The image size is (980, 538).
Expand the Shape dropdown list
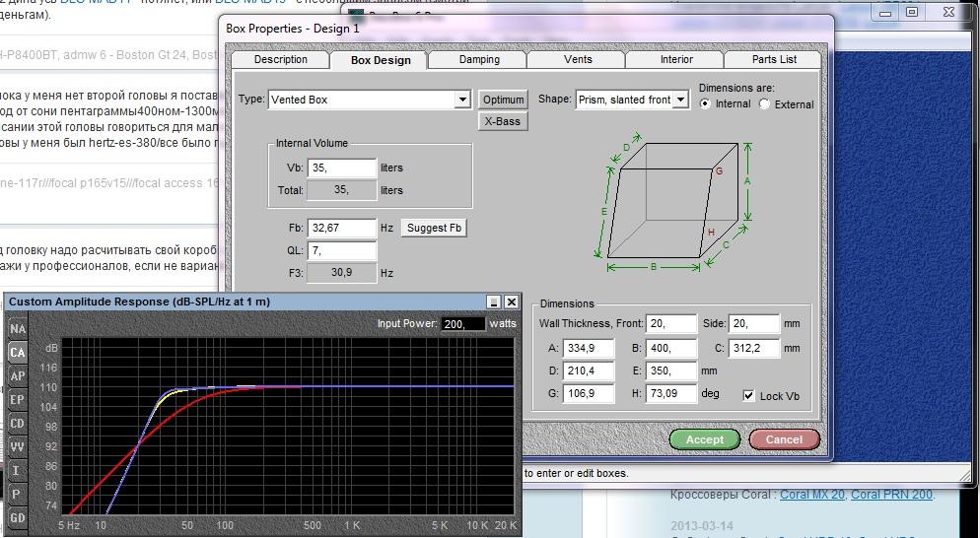pyautogui.click(x=679, y=101)
